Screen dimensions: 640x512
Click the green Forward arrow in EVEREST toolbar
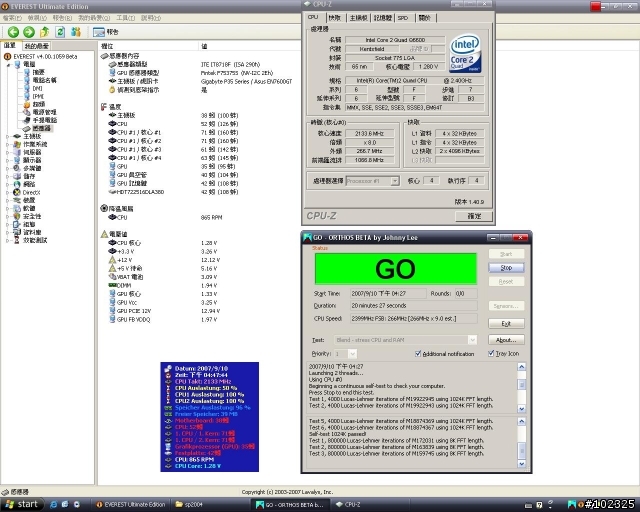29,32
